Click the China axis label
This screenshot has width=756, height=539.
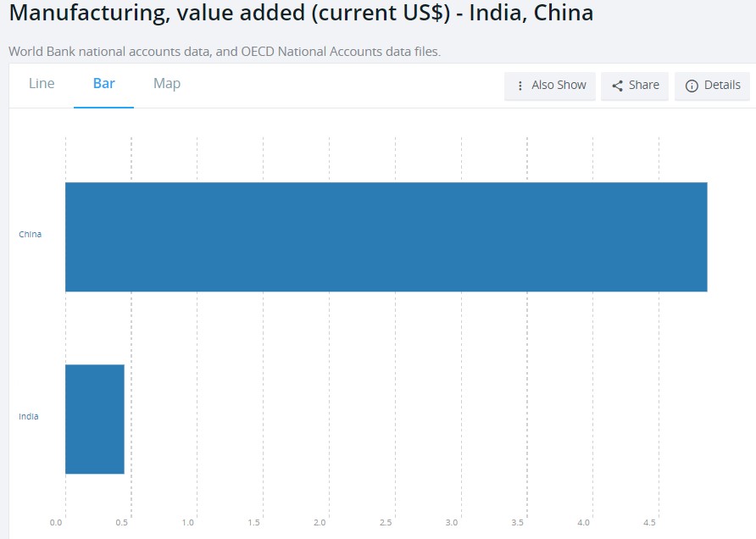click(31, 234)
